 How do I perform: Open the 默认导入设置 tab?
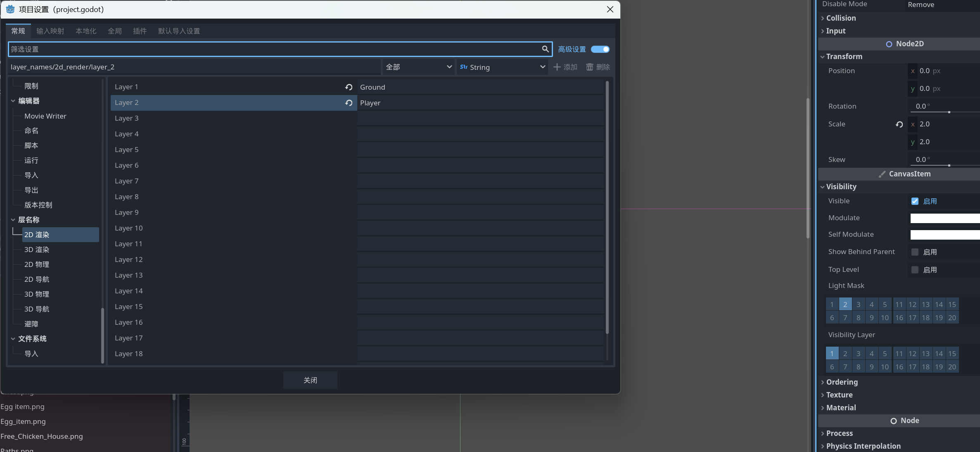(178, 31)
